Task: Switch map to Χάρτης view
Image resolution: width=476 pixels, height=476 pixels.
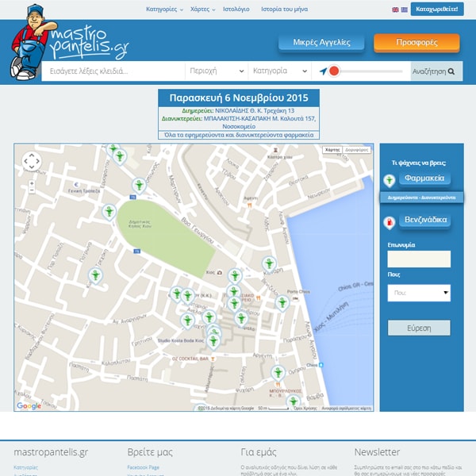Action: [x=332, y=149]
